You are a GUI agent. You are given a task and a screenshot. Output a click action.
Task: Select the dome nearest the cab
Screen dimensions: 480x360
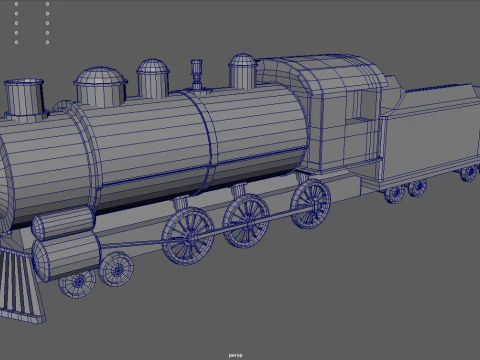(243, 72)
